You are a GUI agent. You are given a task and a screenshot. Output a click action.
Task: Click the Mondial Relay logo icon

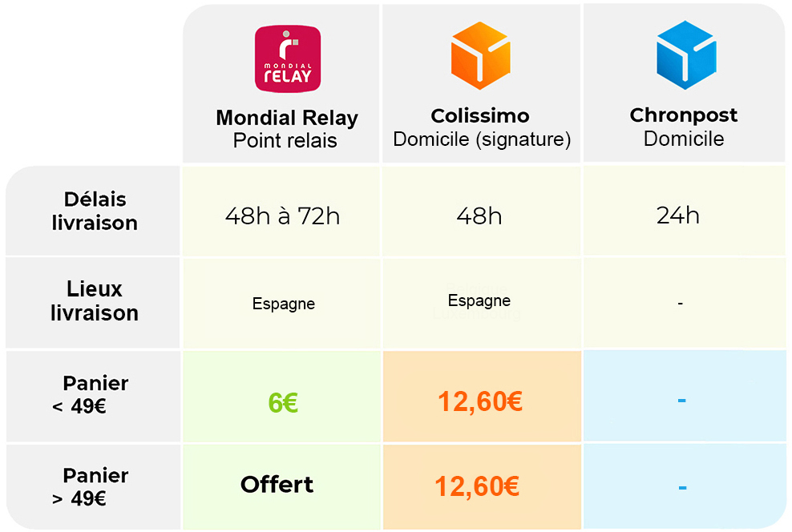click(287, 58)
